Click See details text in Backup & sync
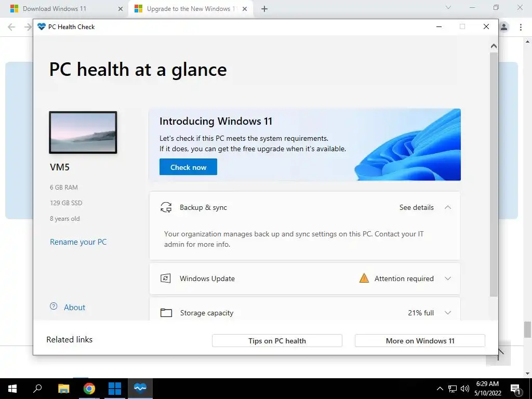532x399 pixels. coord(416,207)
